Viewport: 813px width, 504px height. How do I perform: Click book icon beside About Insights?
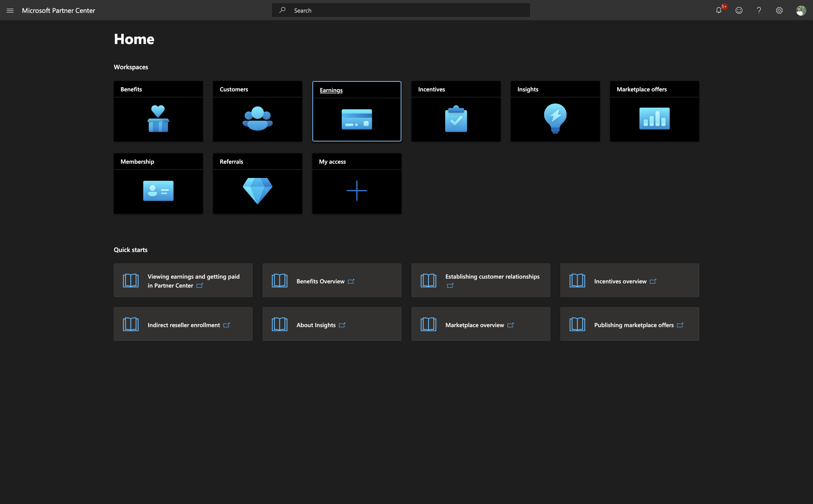click(280, 324)
